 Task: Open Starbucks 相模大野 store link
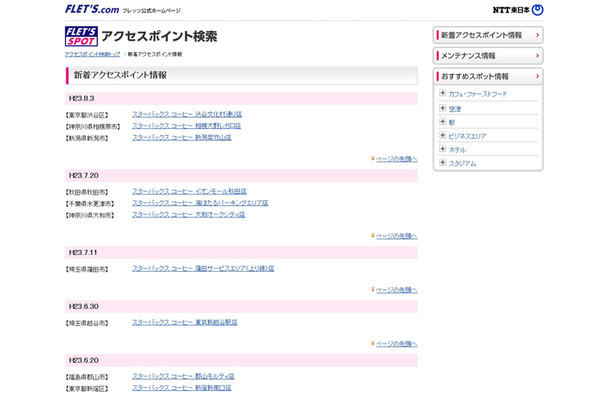coord(187,126)
